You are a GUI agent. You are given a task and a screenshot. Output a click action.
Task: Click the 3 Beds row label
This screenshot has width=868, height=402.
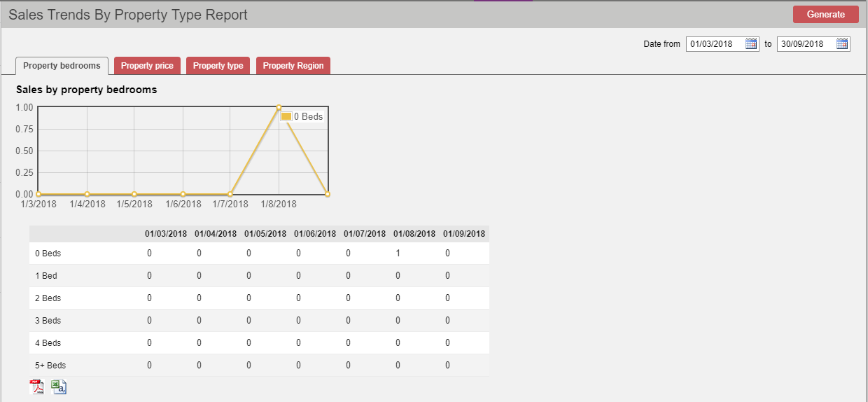pyautogui.click(x=48, y=321)
